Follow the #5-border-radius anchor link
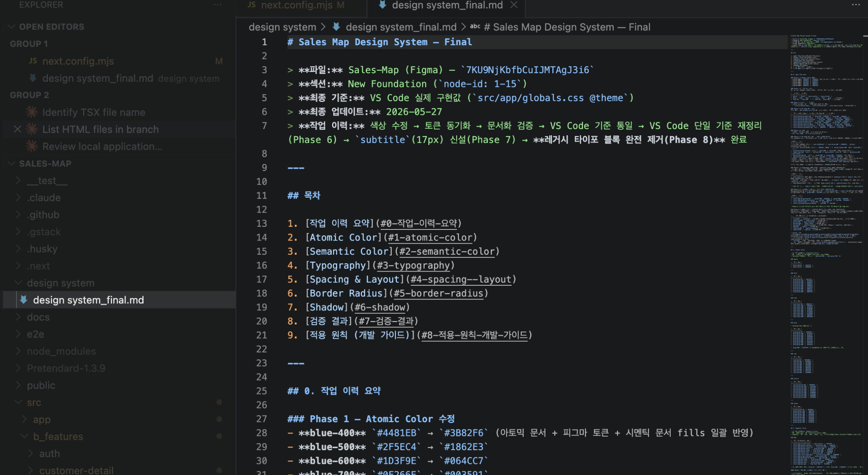This screenshot has height=475, width=868. 439,293
